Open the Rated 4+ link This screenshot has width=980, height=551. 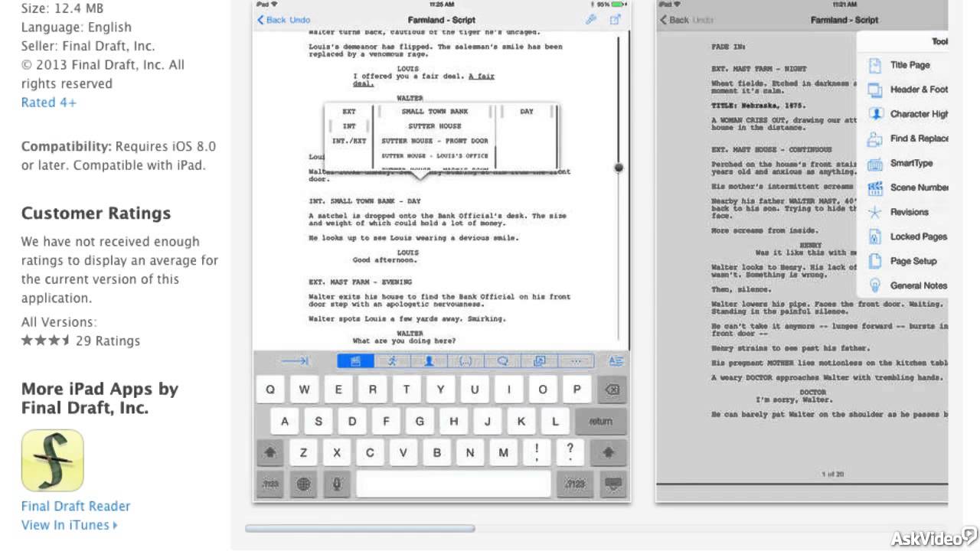click(49, 103)
